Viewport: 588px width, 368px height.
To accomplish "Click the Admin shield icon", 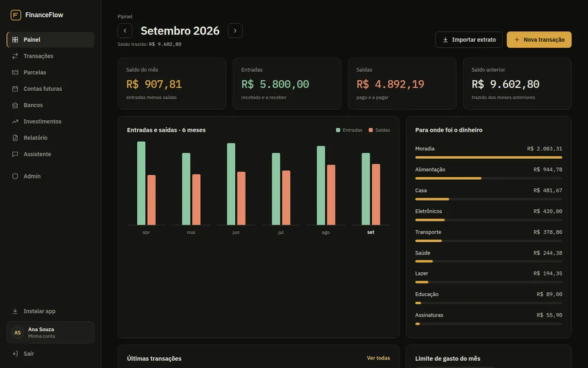I will (x=15, y=176).
